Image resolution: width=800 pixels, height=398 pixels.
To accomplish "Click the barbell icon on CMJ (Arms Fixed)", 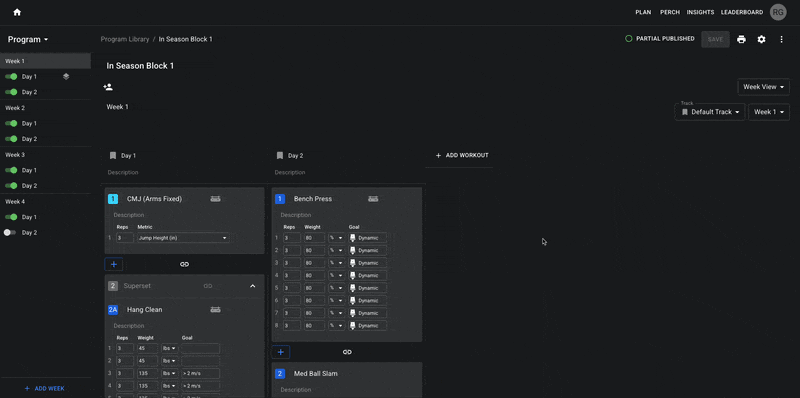I will pos(215,199).
